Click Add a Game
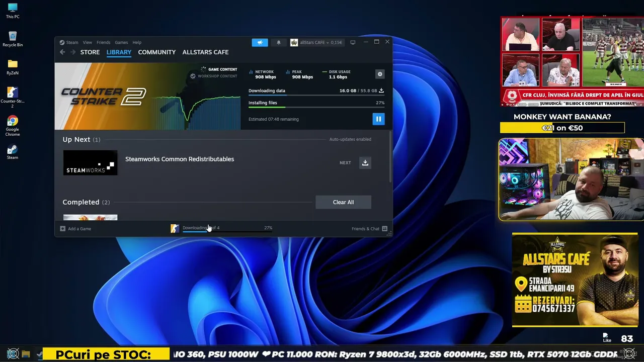The image size is (644, 362). tap(75, 229)
